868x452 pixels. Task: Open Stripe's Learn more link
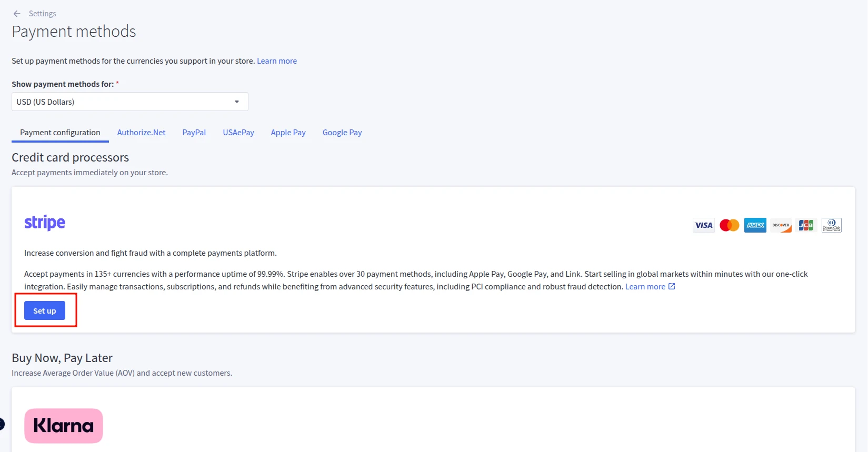point(645,287)
